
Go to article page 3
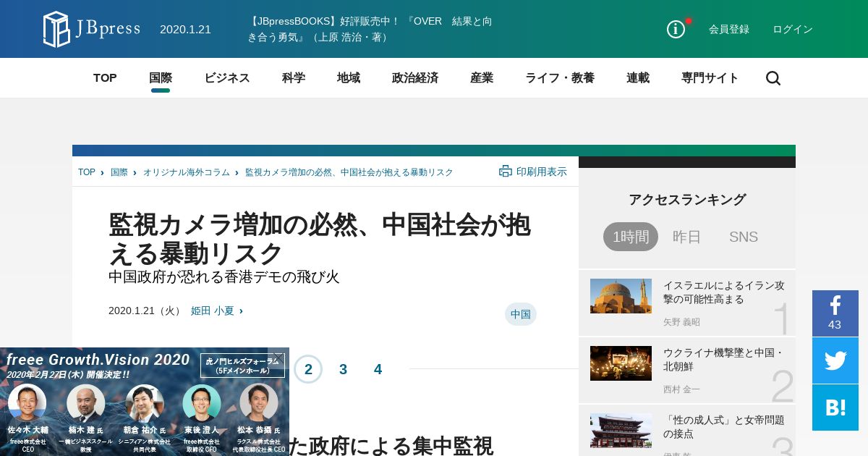[343, 369]
